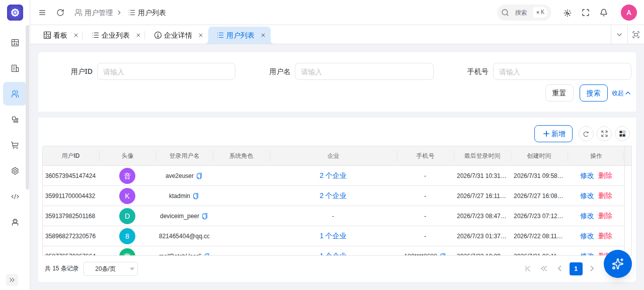Screen dimensions: 644x290
Task: Click 修改 for 821465404@qq.com row
Action: (587, 236)
